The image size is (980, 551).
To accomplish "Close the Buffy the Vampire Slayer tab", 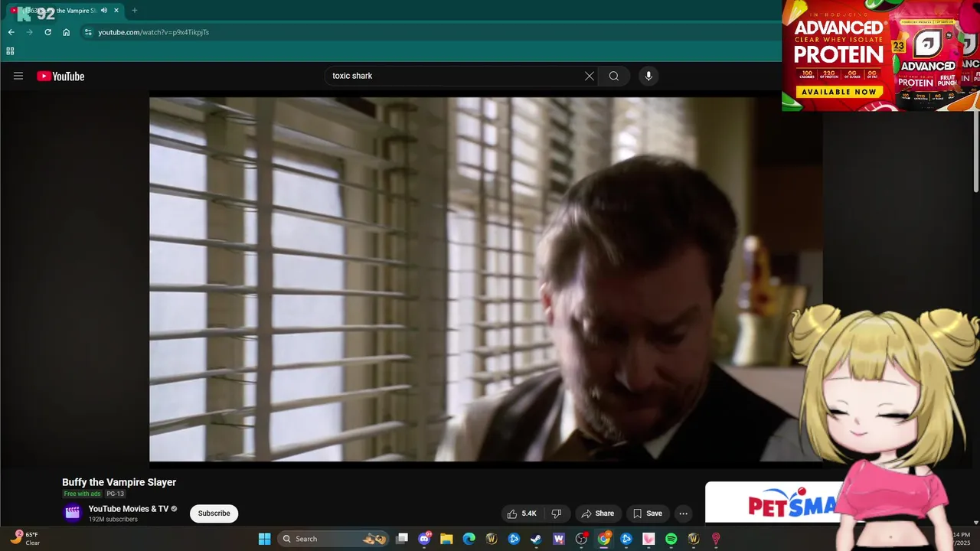I will [x=116, y=11].
